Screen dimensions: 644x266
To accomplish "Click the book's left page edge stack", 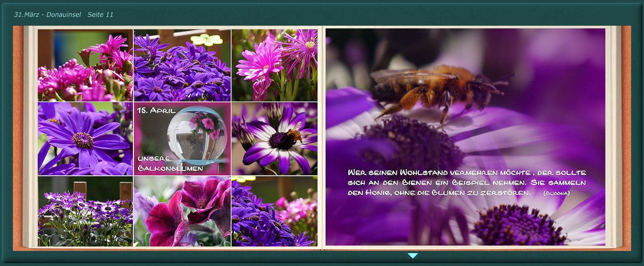I will pyautogui.click(x=30, y=137).
